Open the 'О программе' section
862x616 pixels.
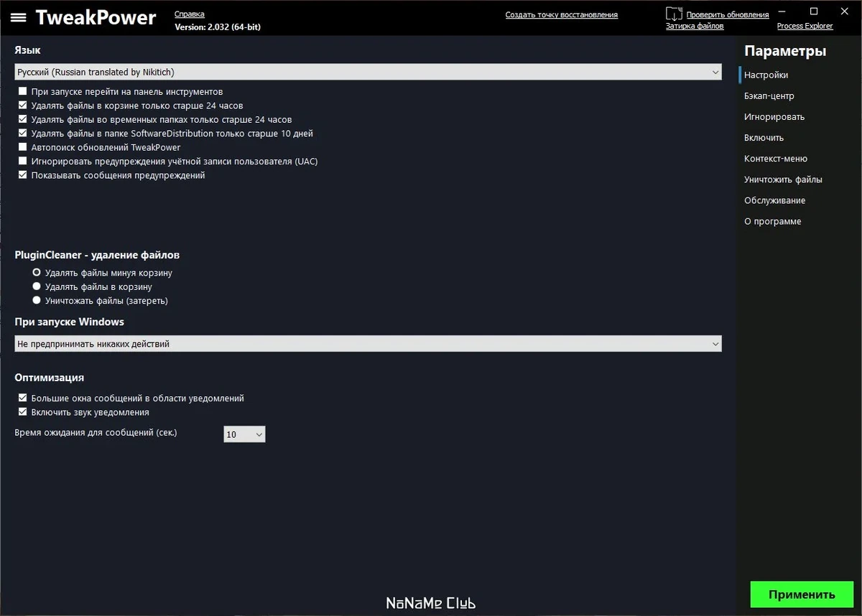click(772, 221)
